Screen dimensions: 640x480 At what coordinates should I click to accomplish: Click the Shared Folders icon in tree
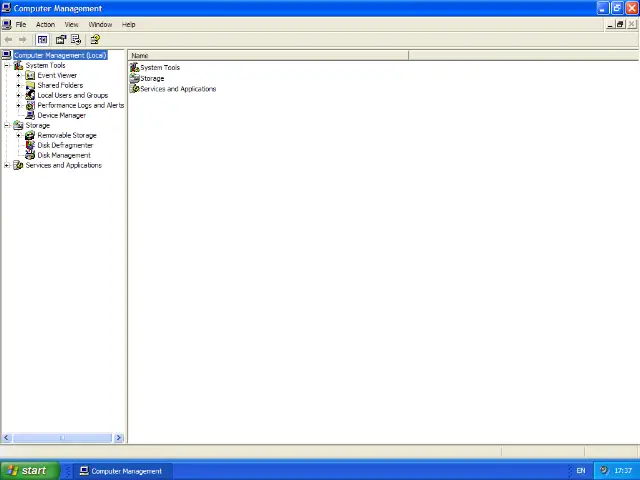(x=30, y=85)
